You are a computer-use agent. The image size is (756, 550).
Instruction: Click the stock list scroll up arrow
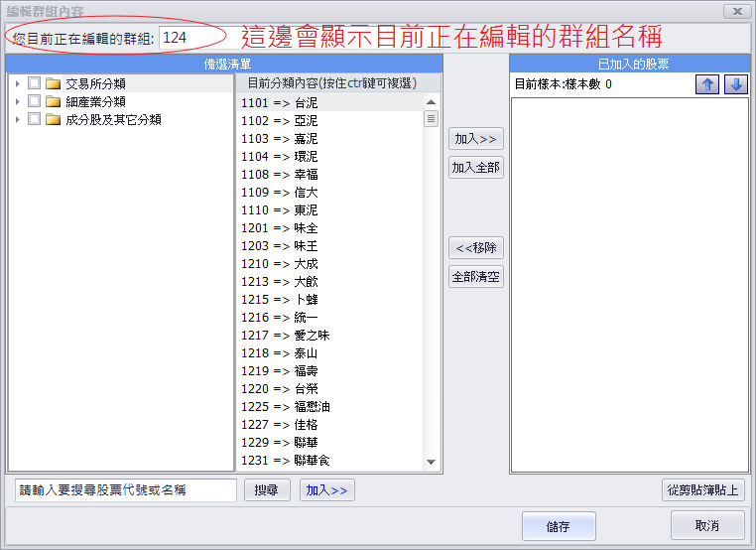[431, 102]
